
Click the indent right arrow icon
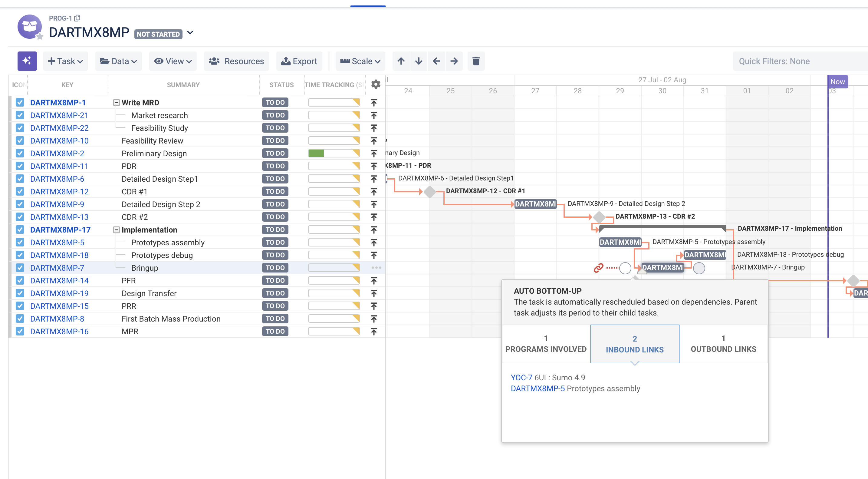(x=454, y=61)
